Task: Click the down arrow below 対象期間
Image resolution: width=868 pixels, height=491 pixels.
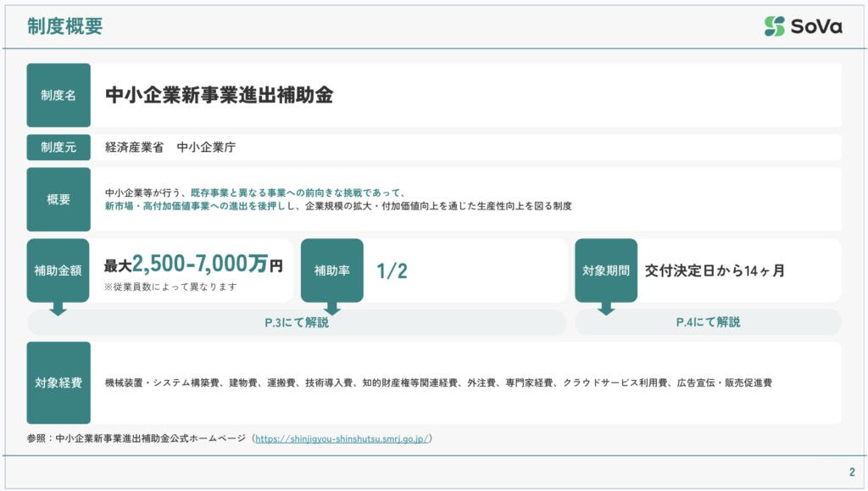Action: click(606, 309)
